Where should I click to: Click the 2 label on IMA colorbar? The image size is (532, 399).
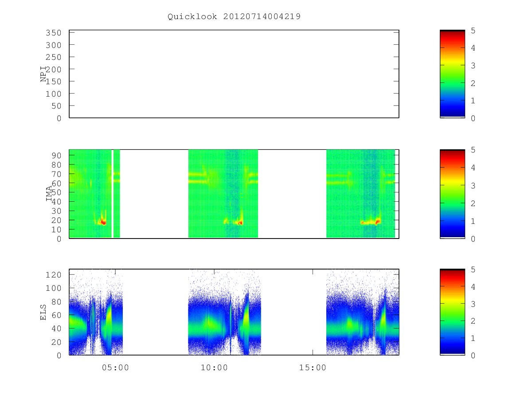click(x=473, y=203)
